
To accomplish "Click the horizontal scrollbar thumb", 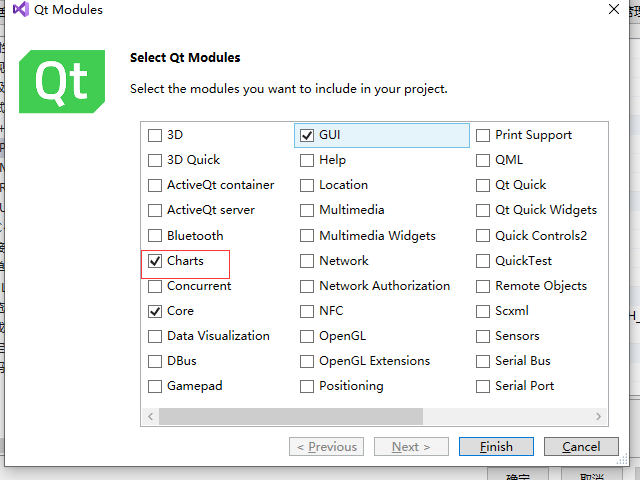I will pyautogui.click(x=291, y=416).
